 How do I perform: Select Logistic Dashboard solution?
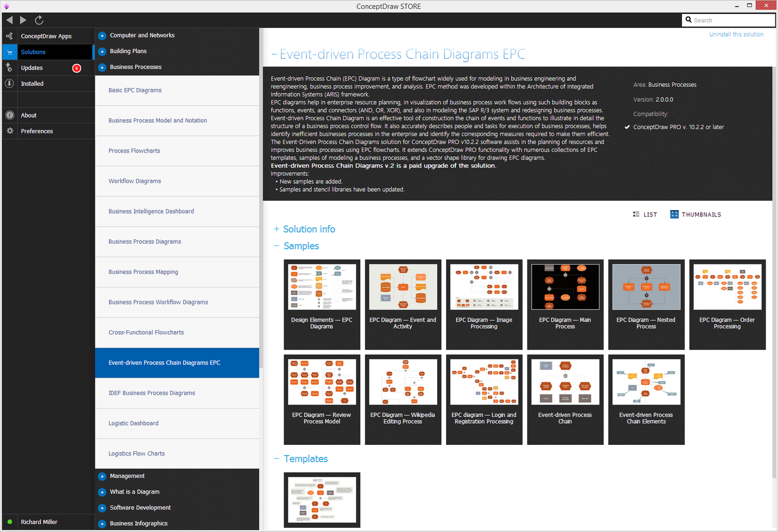coord(177,424)
